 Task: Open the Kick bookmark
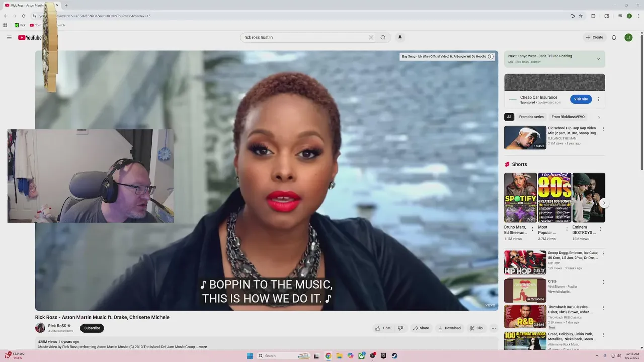[20, 25]
